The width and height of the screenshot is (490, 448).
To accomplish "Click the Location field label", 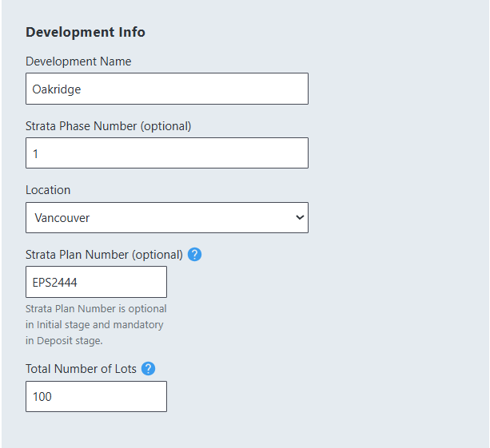I will tap(48, 190).
